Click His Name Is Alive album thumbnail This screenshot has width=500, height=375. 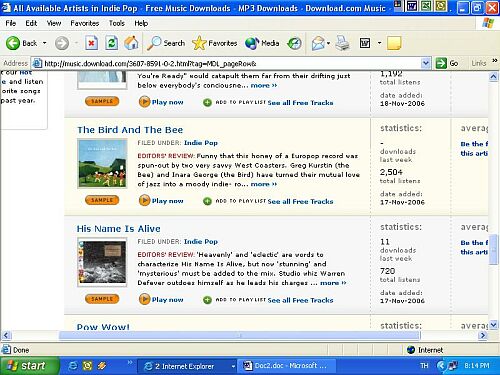pos(102,262)
